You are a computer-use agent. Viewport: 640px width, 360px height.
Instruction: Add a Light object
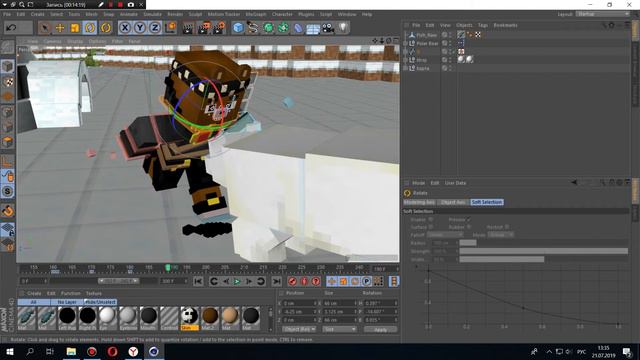coord(343,28)
